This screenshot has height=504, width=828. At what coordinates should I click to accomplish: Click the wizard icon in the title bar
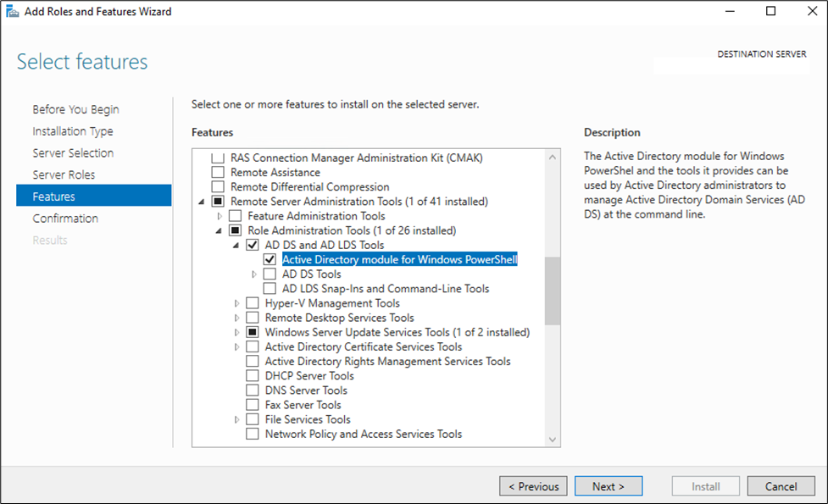coord(12,11)
